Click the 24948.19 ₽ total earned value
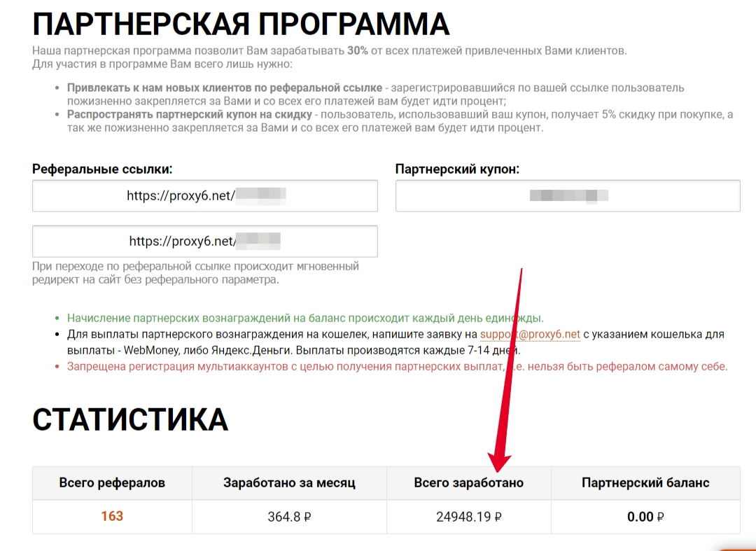 pos(468,517)
